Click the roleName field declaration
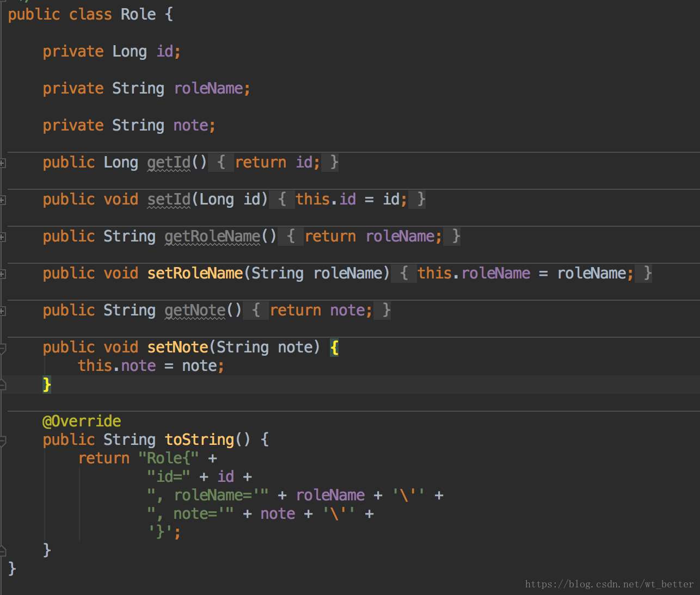This screenshot has height=595, width=700. click(208, 88)
